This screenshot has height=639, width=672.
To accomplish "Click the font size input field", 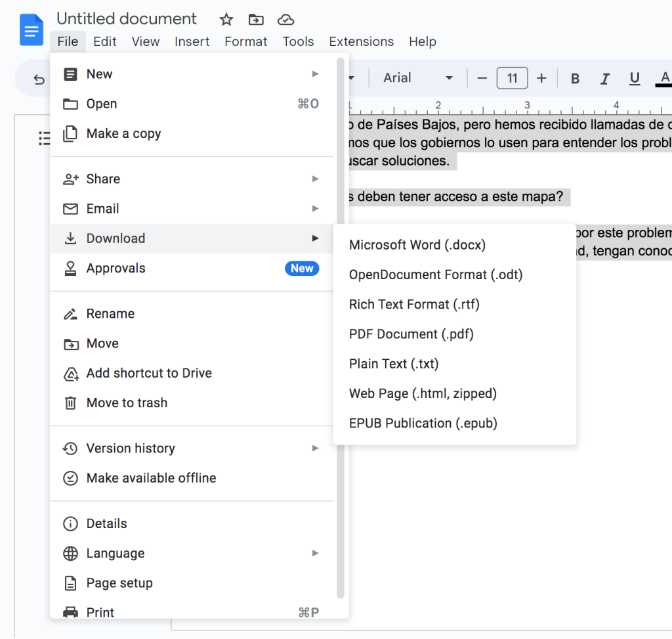I will 512,77.
